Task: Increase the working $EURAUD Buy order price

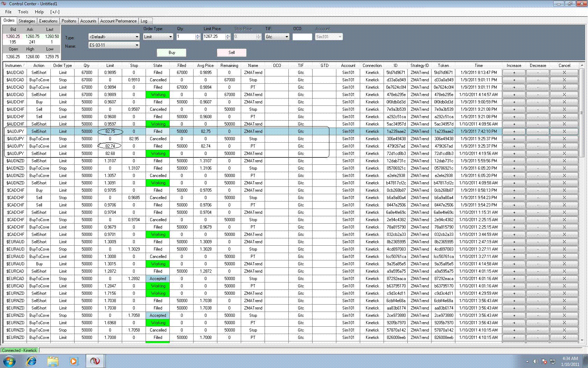Action: point(514,264)
